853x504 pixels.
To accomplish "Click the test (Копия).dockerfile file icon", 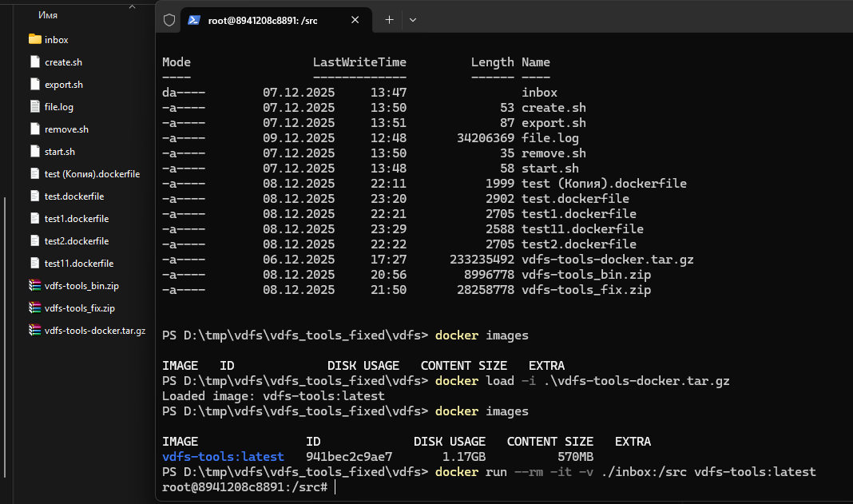I will point(35,173).
